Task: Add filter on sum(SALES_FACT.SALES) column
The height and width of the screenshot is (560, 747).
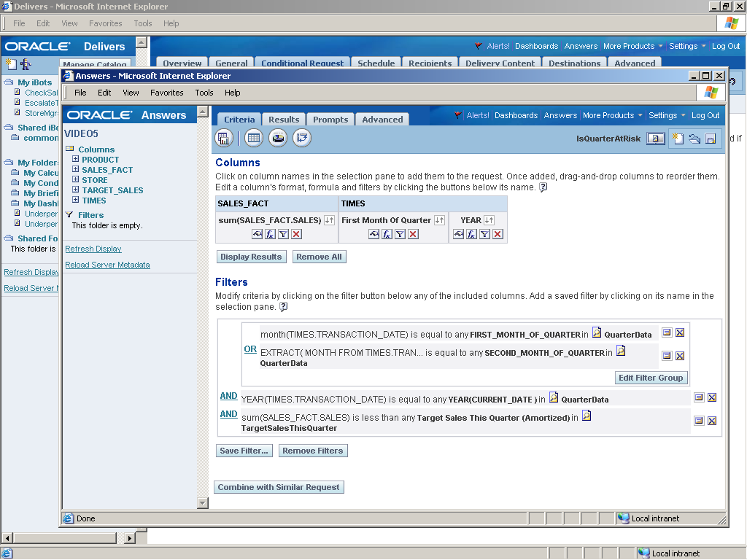Action: pos(284,234)
